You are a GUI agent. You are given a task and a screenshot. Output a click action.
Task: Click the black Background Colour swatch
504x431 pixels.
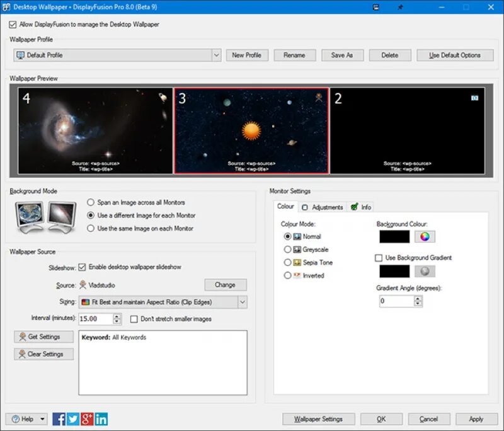394,236
